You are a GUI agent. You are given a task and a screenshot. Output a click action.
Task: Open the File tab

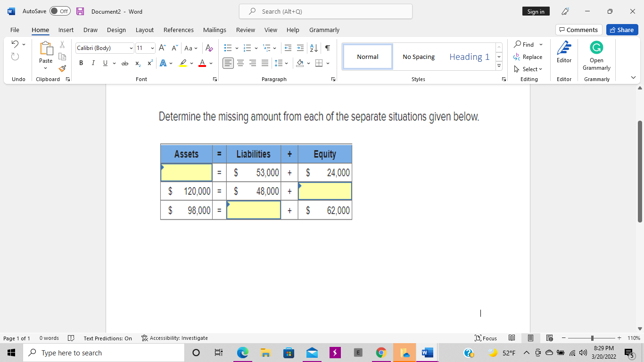(15, 30)
